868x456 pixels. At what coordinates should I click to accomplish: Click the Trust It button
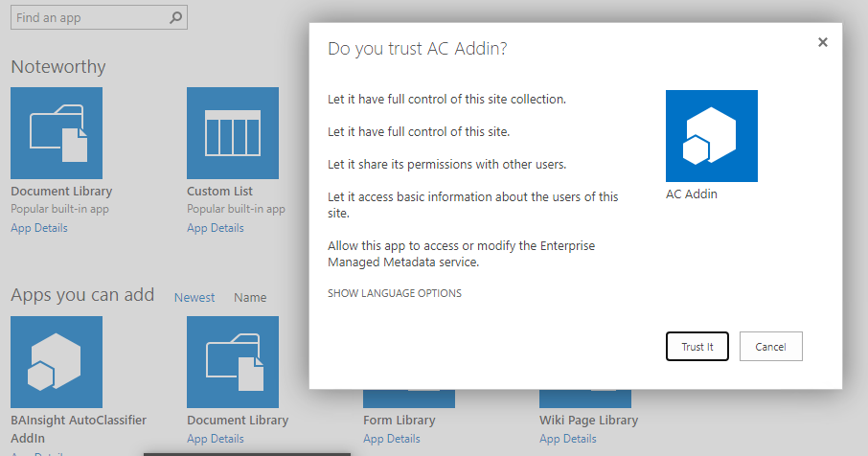coord(697,347)
